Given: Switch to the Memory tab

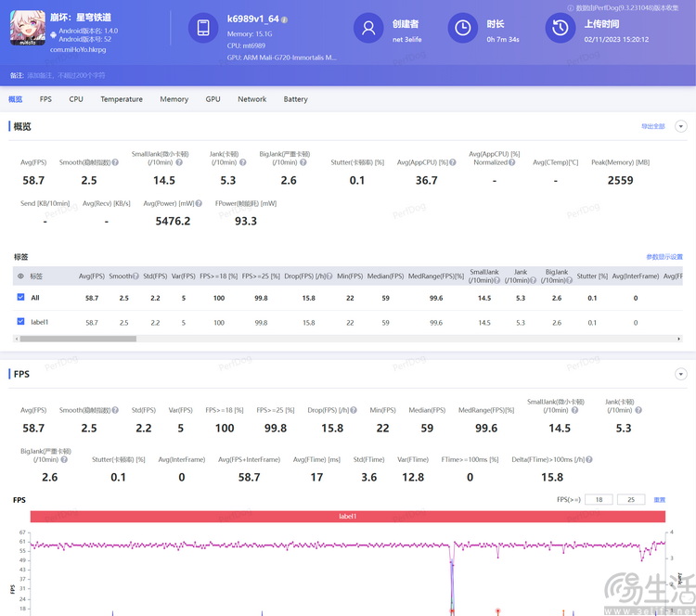Looking at the screenshot, I should click(x=174, y=99).
